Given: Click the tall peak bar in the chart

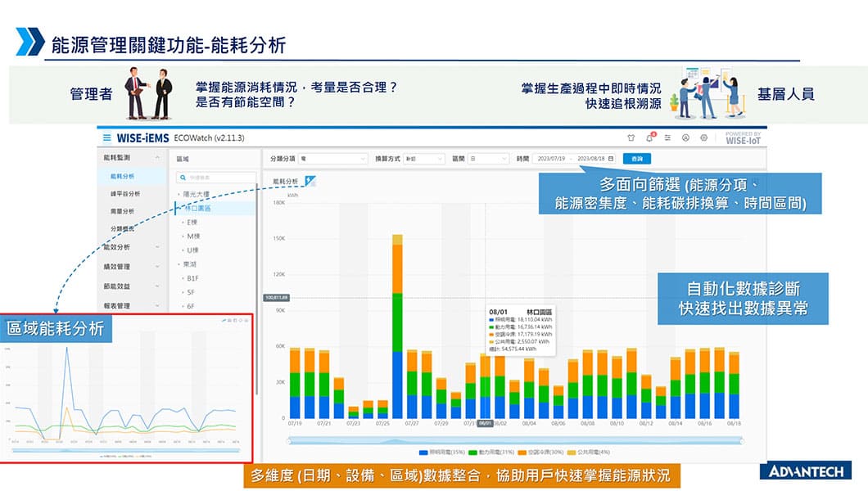Looking at the screenshot, I should click(x=397, y=327).
